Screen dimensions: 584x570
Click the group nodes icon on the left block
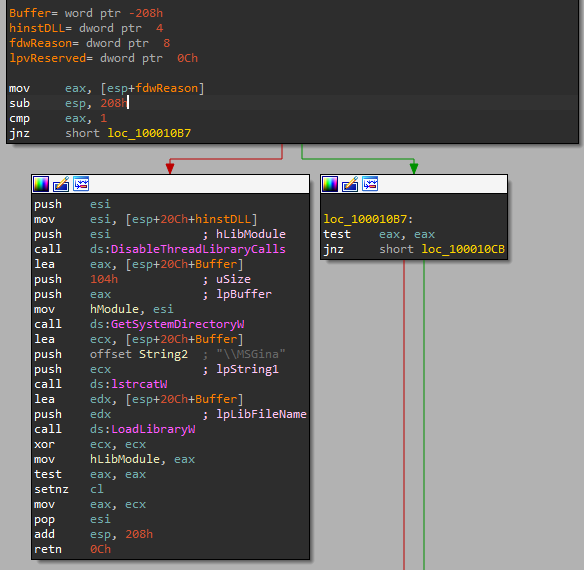81,184
